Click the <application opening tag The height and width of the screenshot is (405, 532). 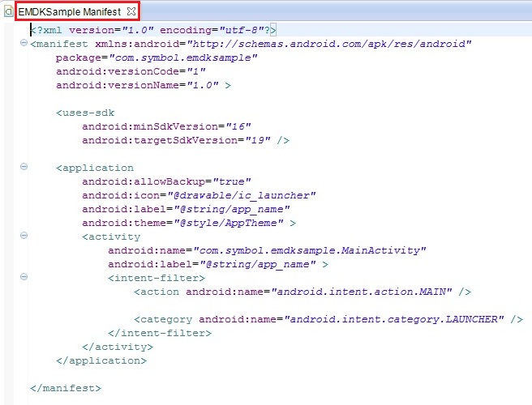click(95, 168)
